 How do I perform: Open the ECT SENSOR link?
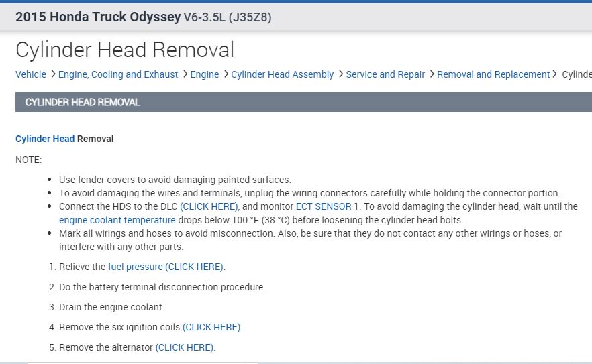tap(324, 206)
